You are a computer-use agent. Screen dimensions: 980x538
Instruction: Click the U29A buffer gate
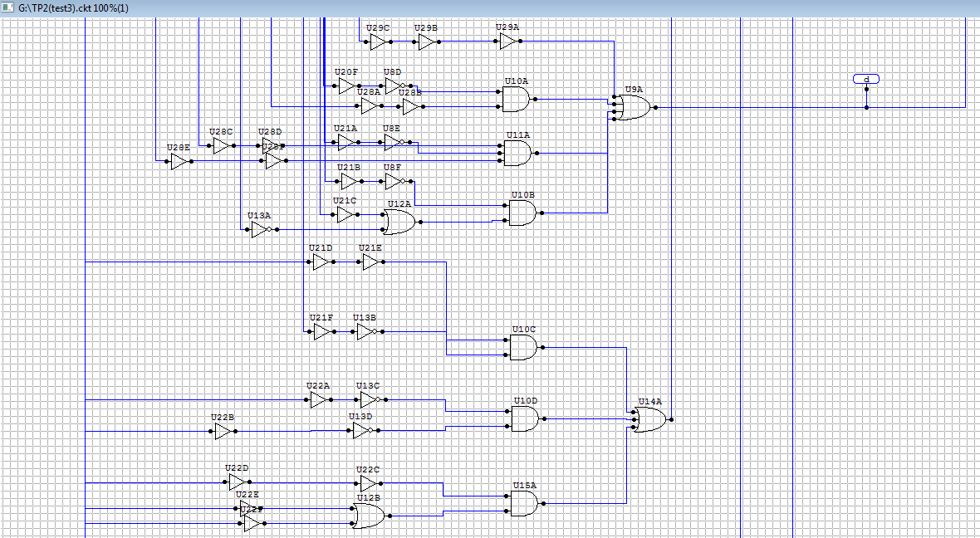tap(507, 42)
